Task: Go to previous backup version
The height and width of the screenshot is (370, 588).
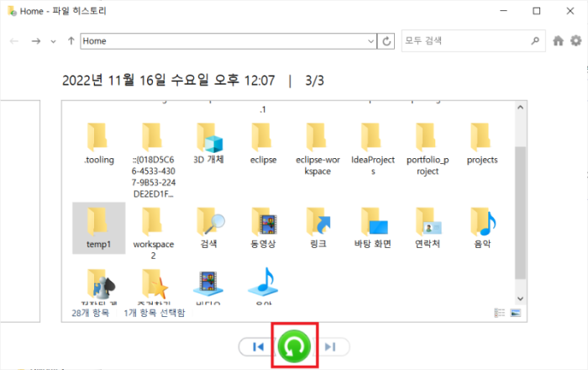Action: pyautogui.click(x=259, y=346)
